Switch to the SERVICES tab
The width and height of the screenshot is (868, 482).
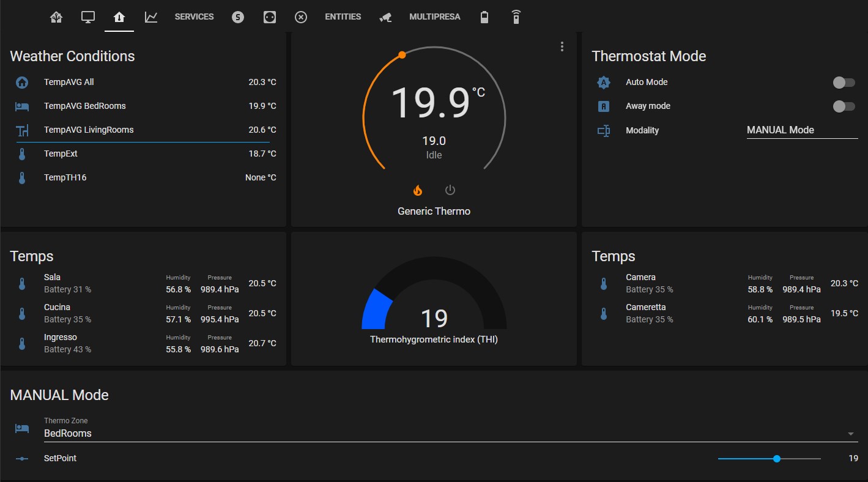coord(195,17)
